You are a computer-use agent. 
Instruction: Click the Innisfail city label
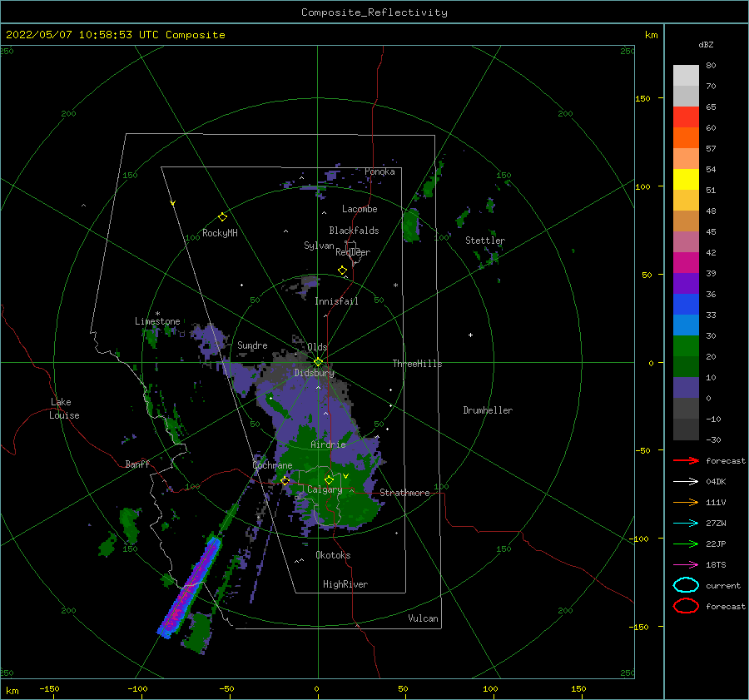336,301
